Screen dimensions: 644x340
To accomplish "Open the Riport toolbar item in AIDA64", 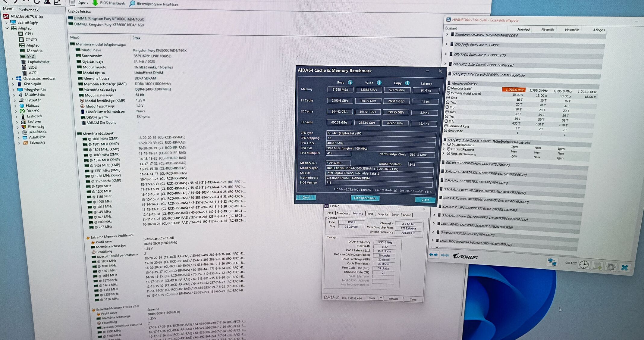I will pos(79,3).
